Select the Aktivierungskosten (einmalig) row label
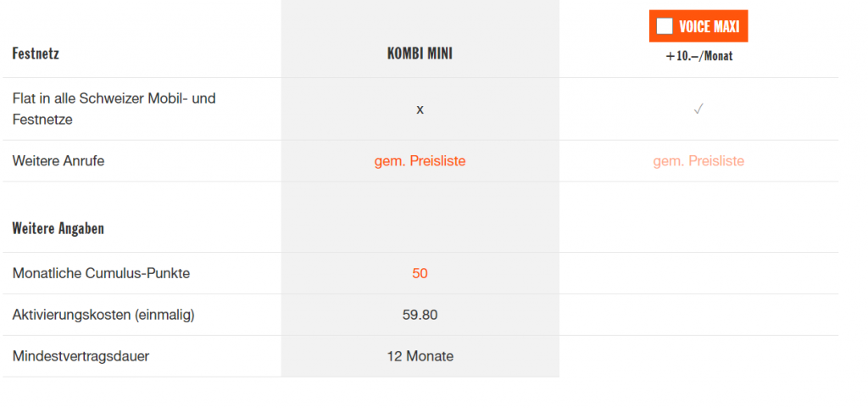 (x=103, y=315)
